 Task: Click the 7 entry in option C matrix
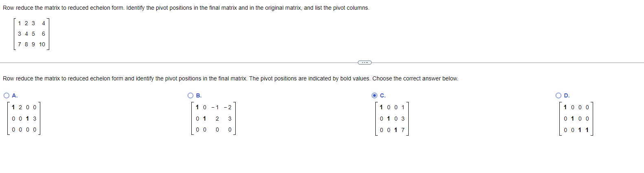click(x=403, y=130)
